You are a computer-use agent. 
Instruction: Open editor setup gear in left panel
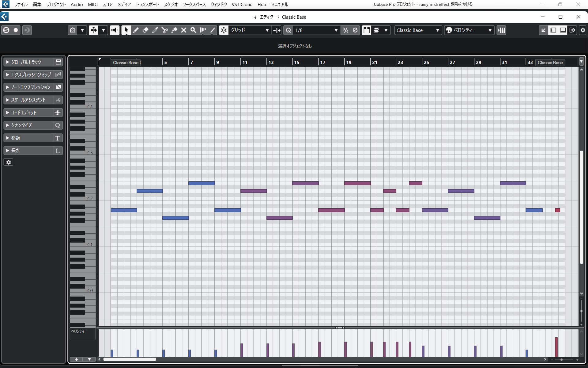9,162
